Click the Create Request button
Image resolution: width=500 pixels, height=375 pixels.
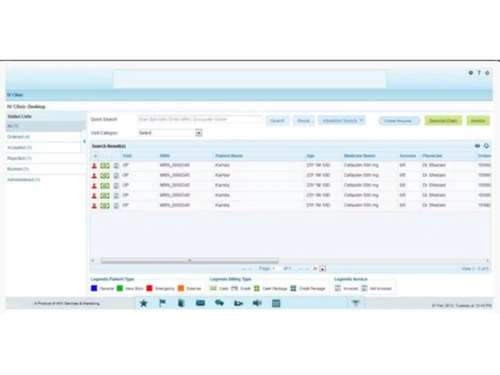399,121
